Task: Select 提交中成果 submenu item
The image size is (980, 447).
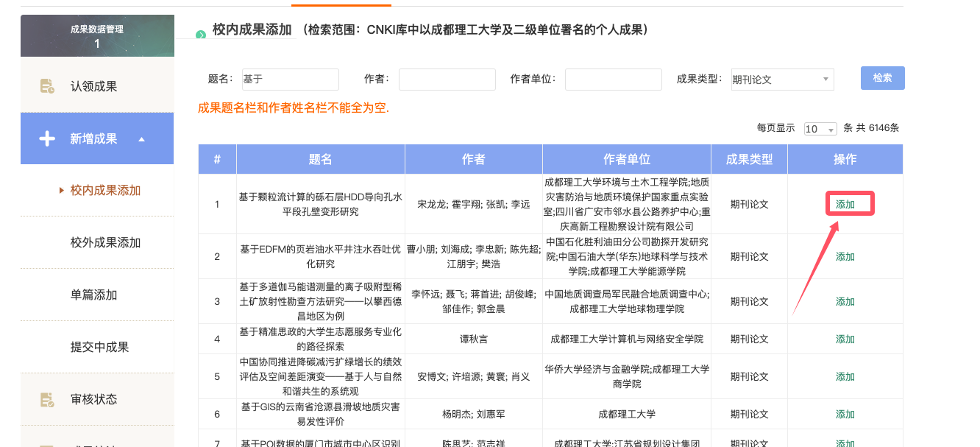Action: click(99, 348)
